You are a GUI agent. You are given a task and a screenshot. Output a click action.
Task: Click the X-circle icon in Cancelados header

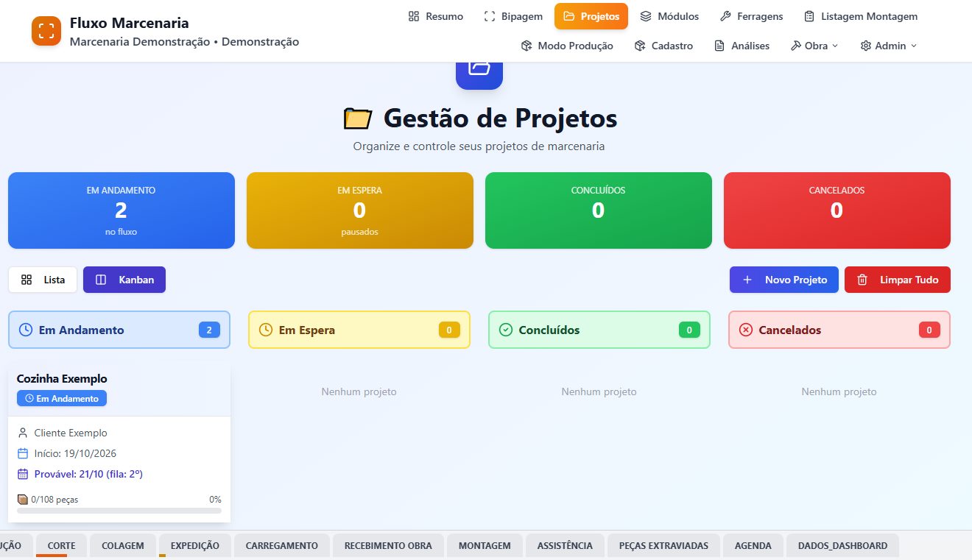746,330
